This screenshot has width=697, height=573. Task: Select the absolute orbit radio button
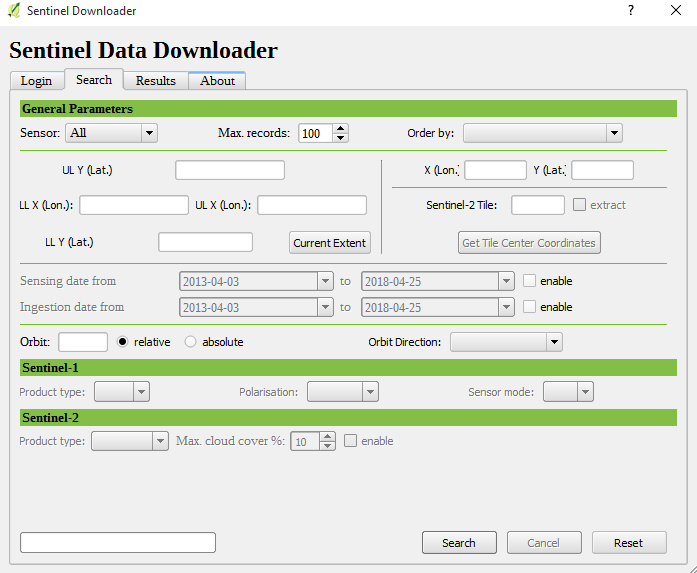[191, 342]
